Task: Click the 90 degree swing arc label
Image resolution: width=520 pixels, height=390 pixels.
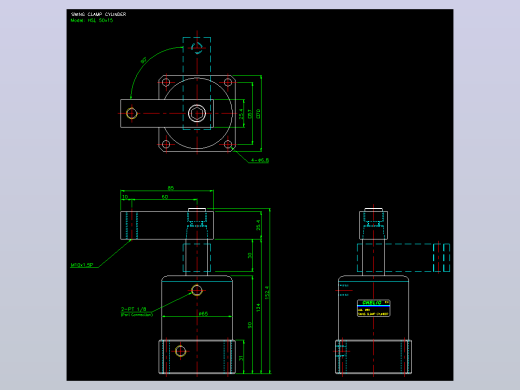Action: 143,60
